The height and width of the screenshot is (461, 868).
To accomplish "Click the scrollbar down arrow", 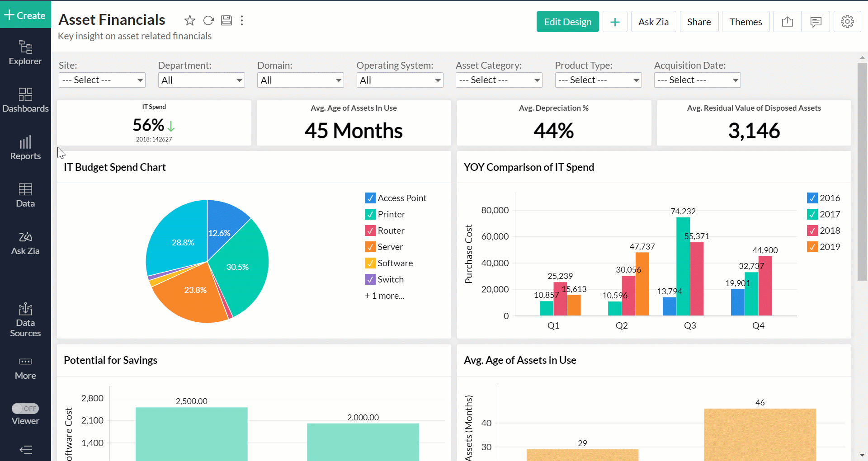I will coord(862,455).
